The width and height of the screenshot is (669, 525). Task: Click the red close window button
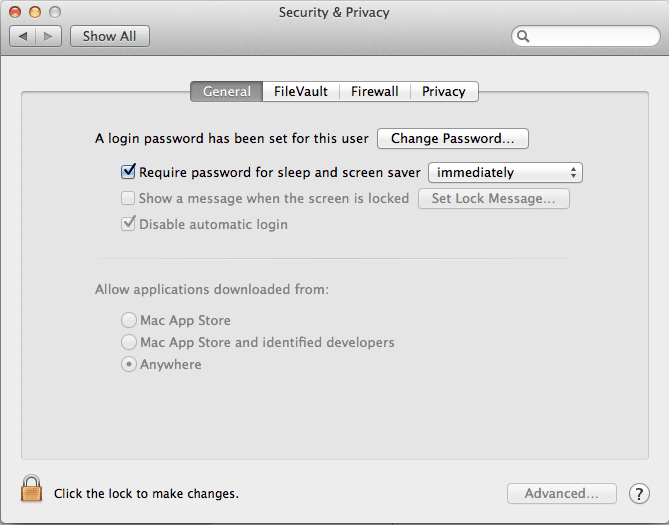pyautogui.click(x=15, y=12)
